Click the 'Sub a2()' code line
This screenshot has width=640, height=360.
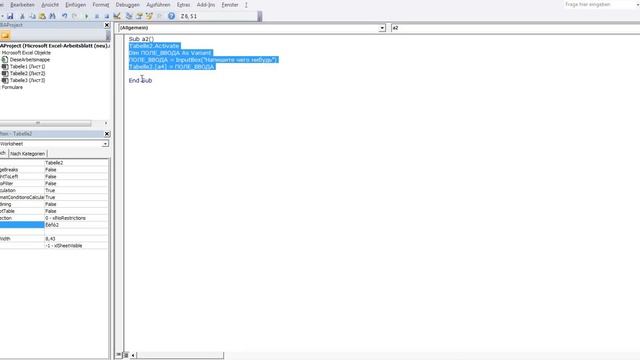[x=141, y=39]
